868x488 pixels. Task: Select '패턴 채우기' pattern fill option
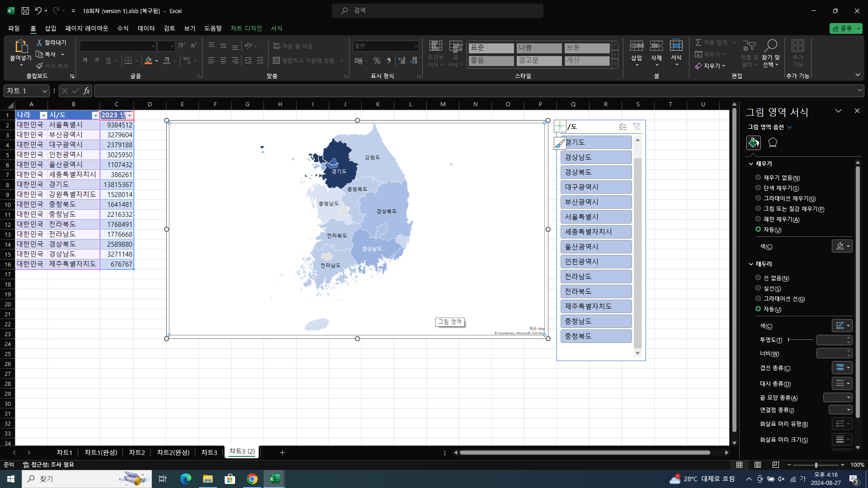758,219
